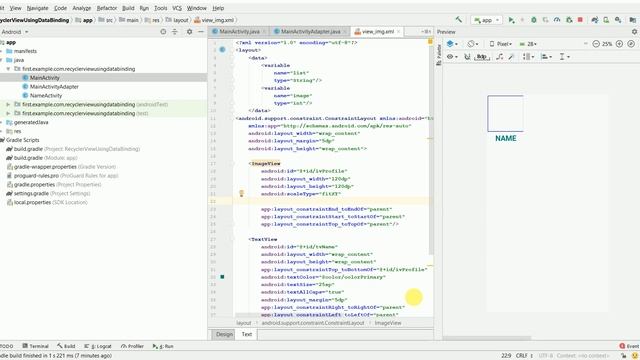Open API 28 version dropdown
Image resolution: width=640 pixels, height=360 pixels.
coord(528,44)
